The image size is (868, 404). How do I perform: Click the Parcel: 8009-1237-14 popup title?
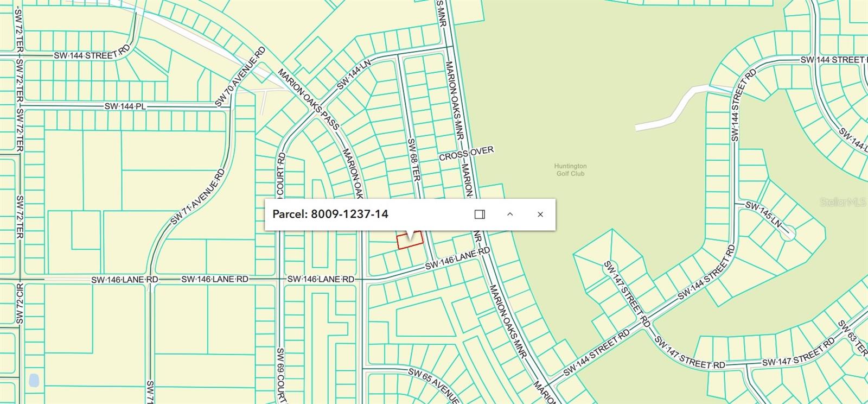click(x=330, y=214)
